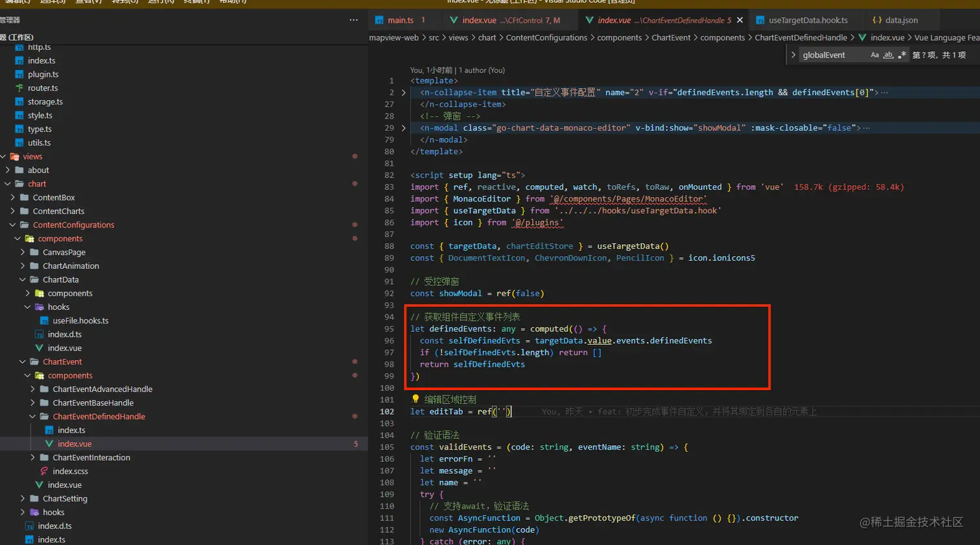
Task: Collapse the views folder
Action: [x=32, y=157]
